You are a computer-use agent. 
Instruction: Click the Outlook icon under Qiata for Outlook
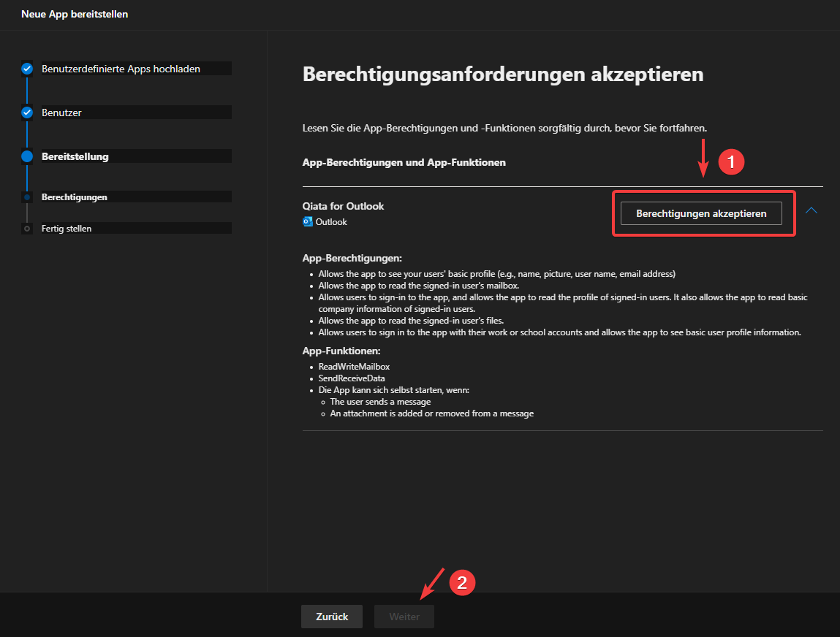point(308,222)
